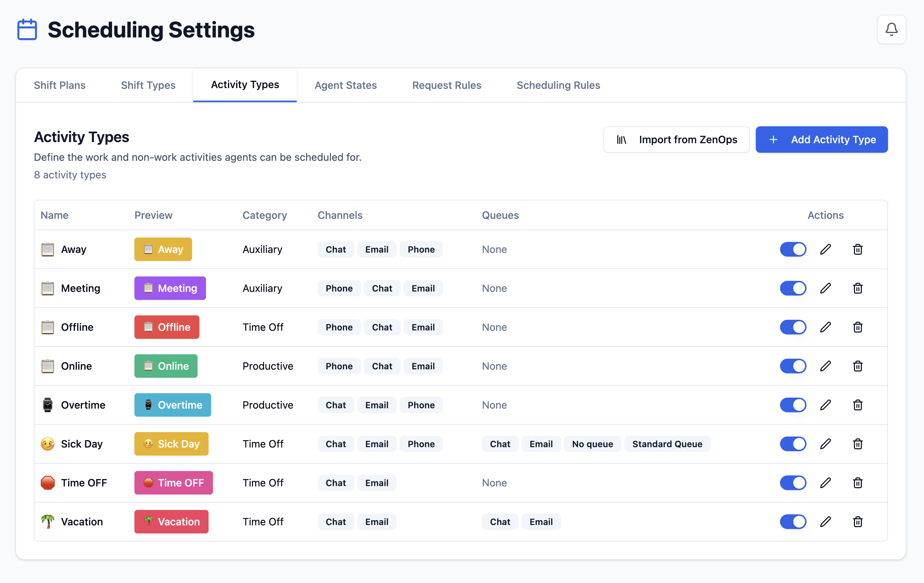Click the yellow Away preview badge
The width and height of the screenshot is (924, 583).
[163, 249]
